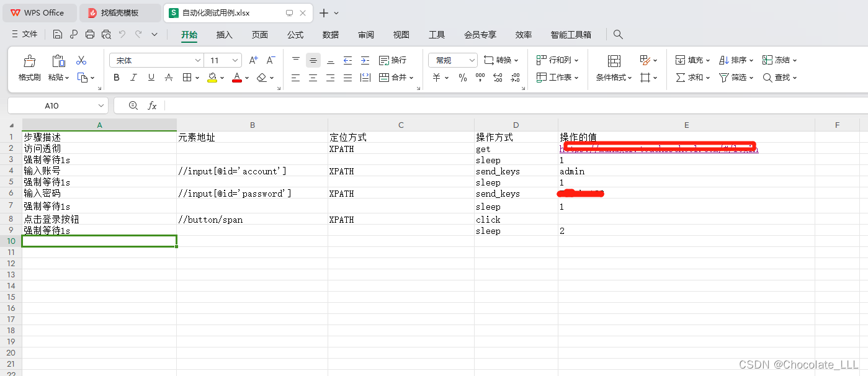
Task: Open the File (文件) menu
Action: pos(25,35)
